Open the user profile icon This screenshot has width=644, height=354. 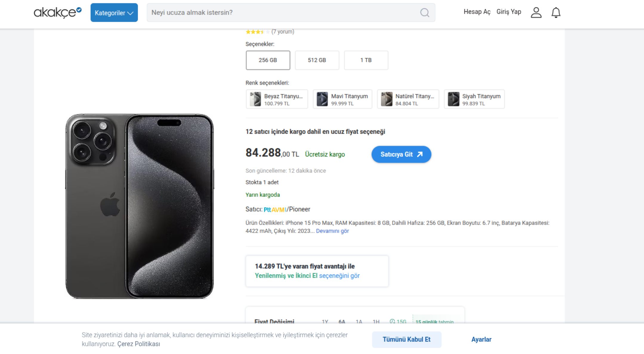(x=536, y=13)
